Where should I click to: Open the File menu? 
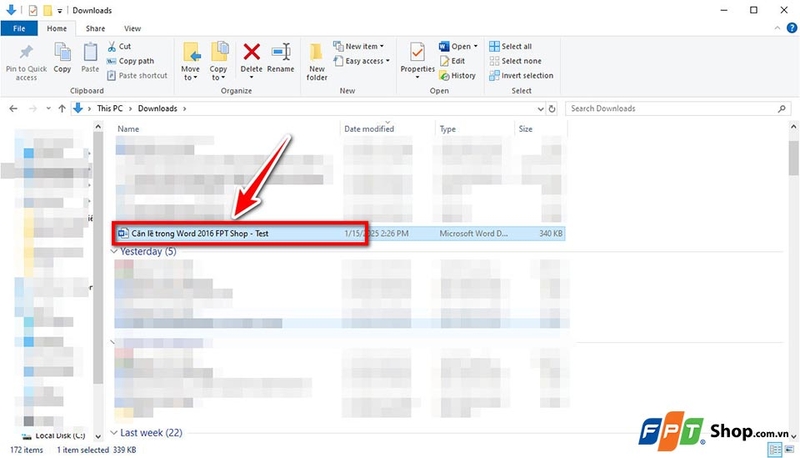coord(19,29)
